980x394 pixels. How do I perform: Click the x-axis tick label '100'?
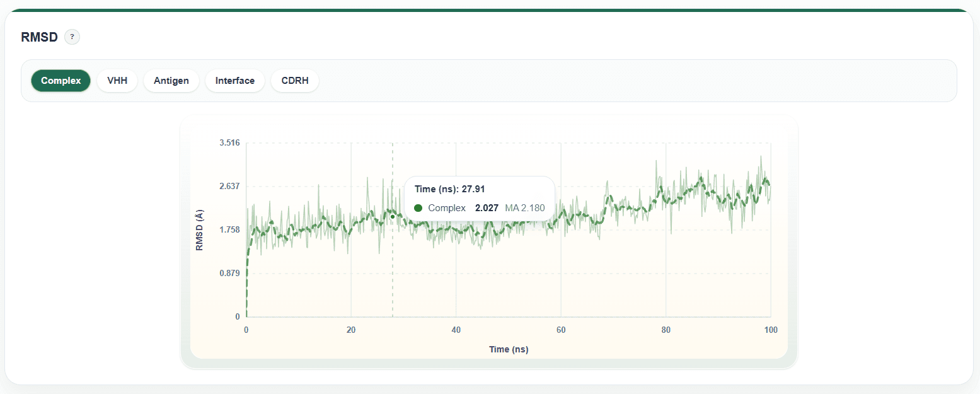[x=771, y=330]
